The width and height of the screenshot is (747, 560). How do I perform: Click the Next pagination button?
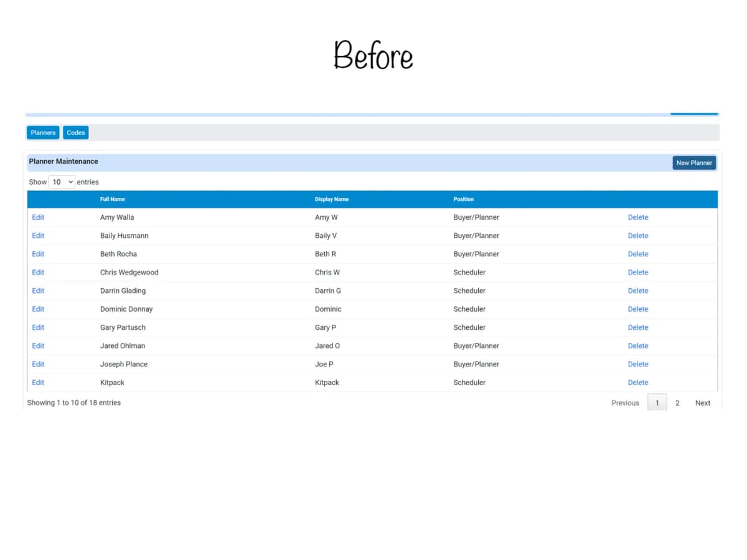tap(703, 403)
